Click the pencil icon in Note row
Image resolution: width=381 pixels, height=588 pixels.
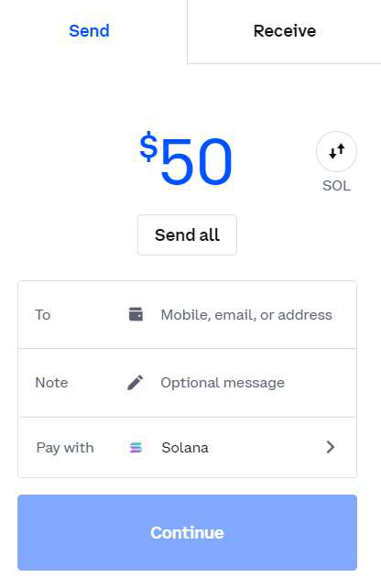tap(135, 383)
